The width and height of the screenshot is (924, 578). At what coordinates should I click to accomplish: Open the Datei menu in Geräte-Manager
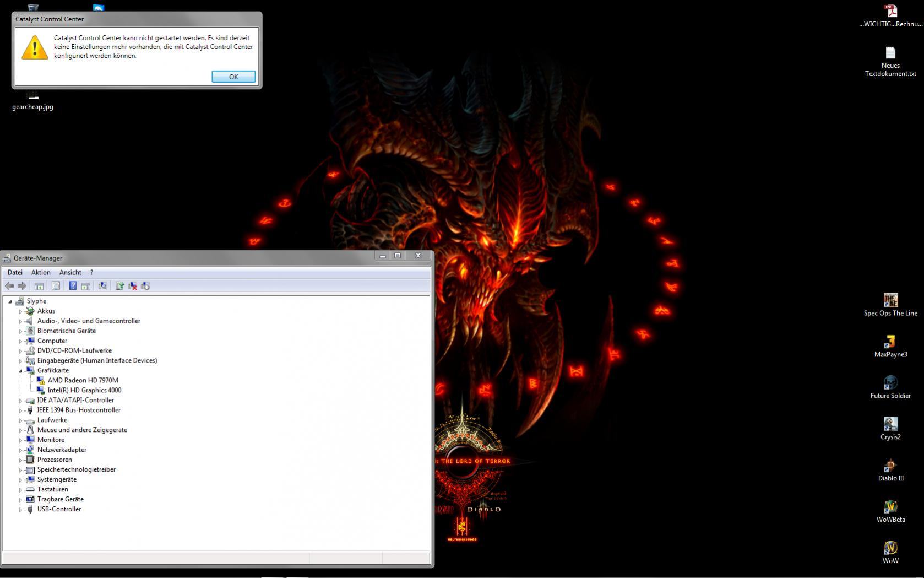click(15, 272)
